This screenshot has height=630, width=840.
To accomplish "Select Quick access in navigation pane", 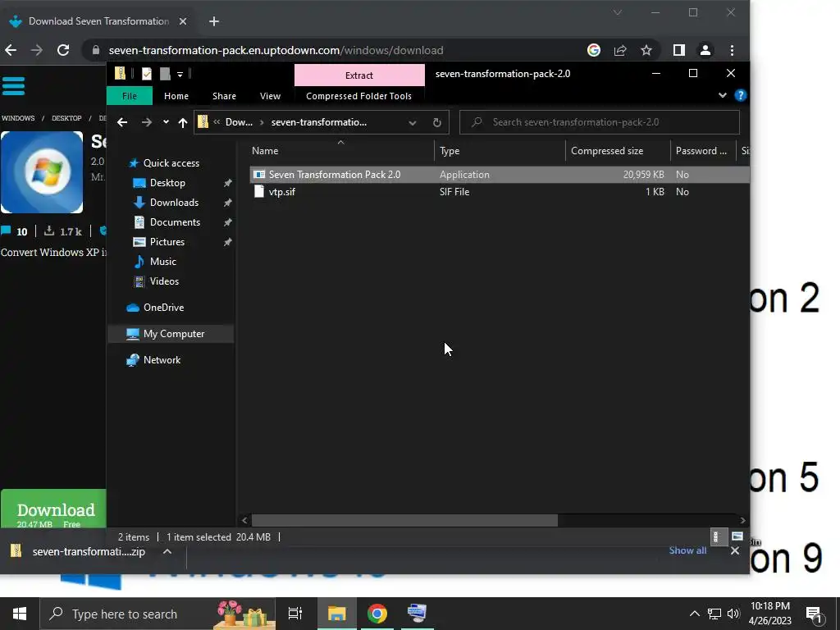I will click(x=171, y=163).
